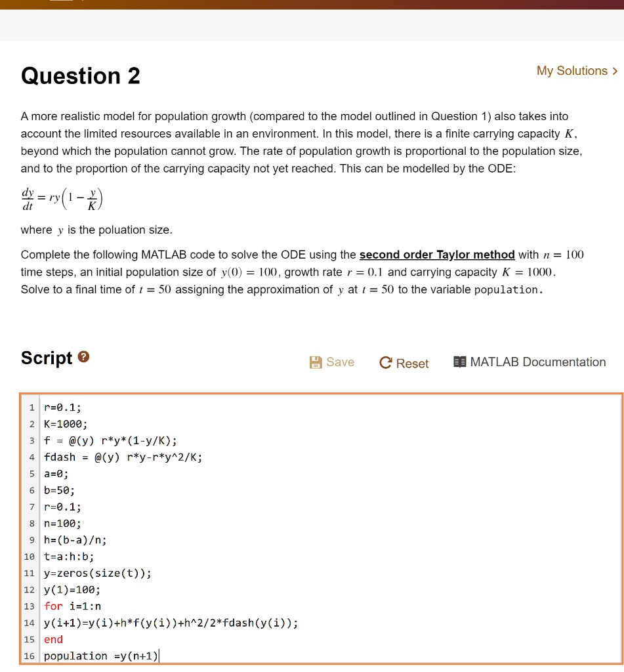Open MATLAB Documentation link

click(x=538, y=362)
